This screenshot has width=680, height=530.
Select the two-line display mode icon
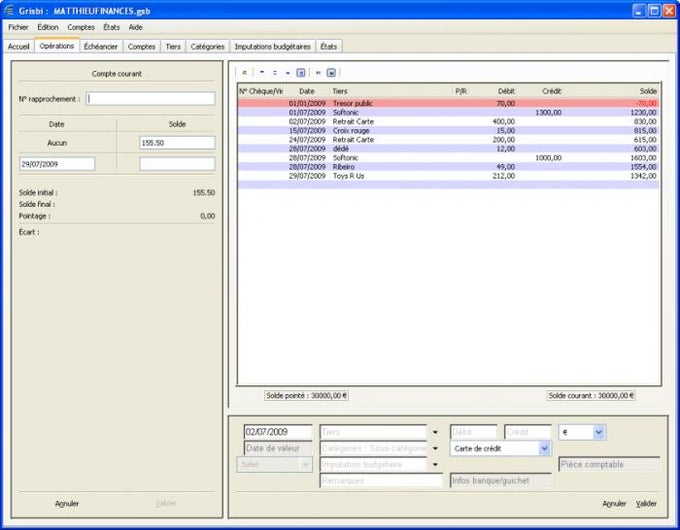point(274,72)
